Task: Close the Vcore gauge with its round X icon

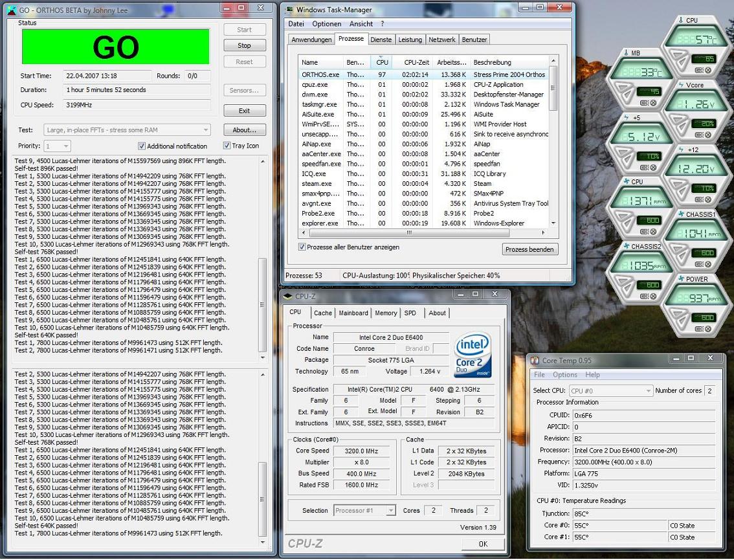Action: point(708,135)
